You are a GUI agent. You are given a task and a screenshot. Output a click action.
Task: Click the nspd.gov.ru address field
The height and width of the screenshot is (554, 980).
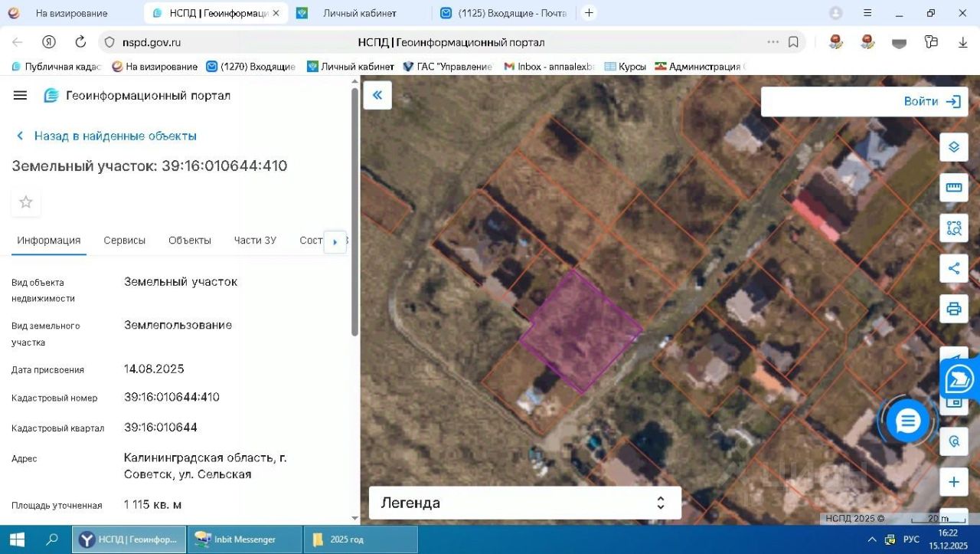coord(152,42)
